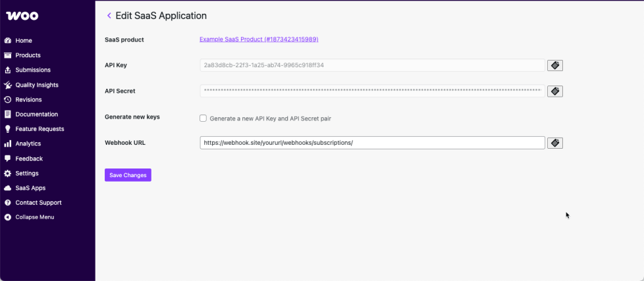Click the Home dashboard icon
The height and width of the screenshot is (281, 644).
tap(8, 41)
